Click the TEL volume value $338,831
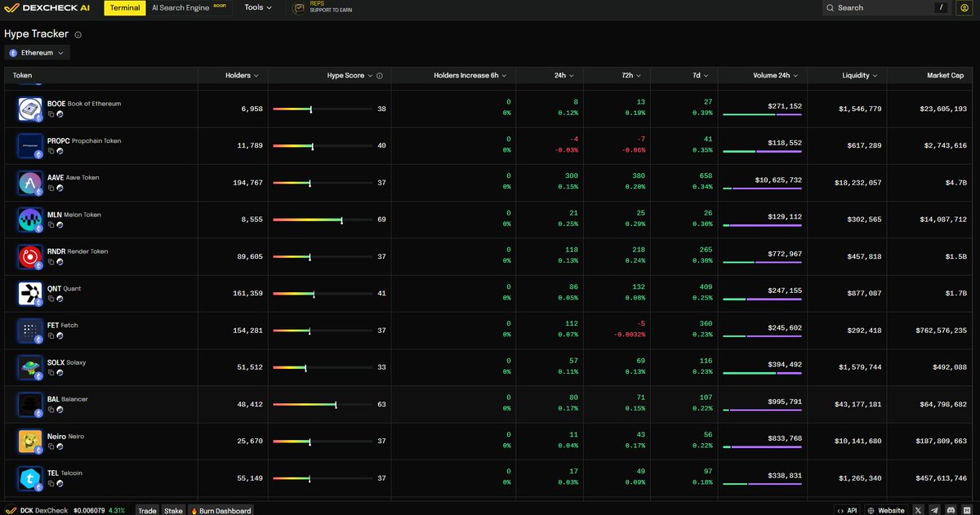This screenshot has width=980, height=515. (785, 475)
